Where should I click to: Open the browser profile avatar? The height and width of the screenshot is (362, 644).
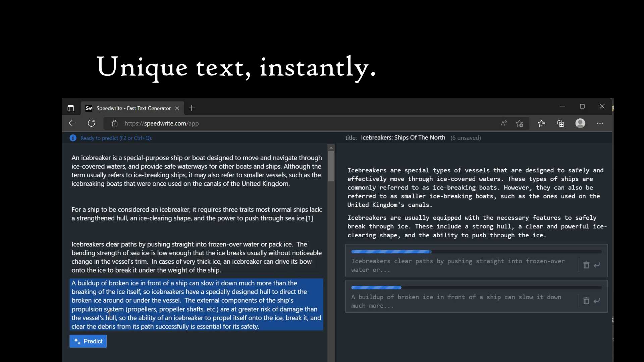pyautogui.click(x=580, y=123)
